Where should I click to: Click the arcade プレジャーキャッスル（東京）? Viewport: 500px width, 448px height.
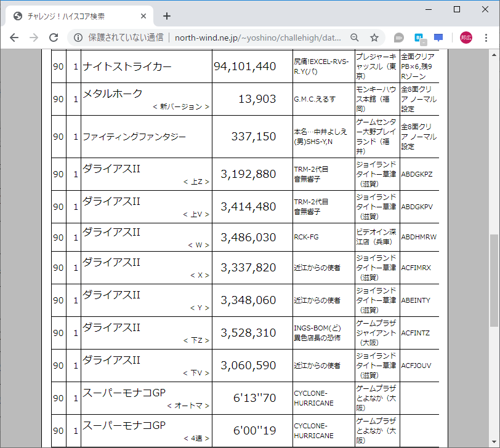pos(376,66)
